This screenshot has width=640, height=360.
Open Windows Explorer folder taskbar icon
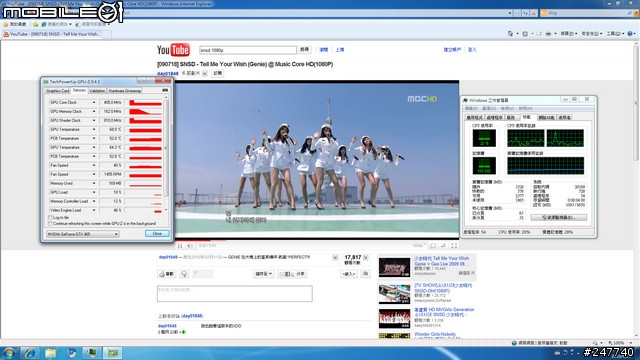51,353
